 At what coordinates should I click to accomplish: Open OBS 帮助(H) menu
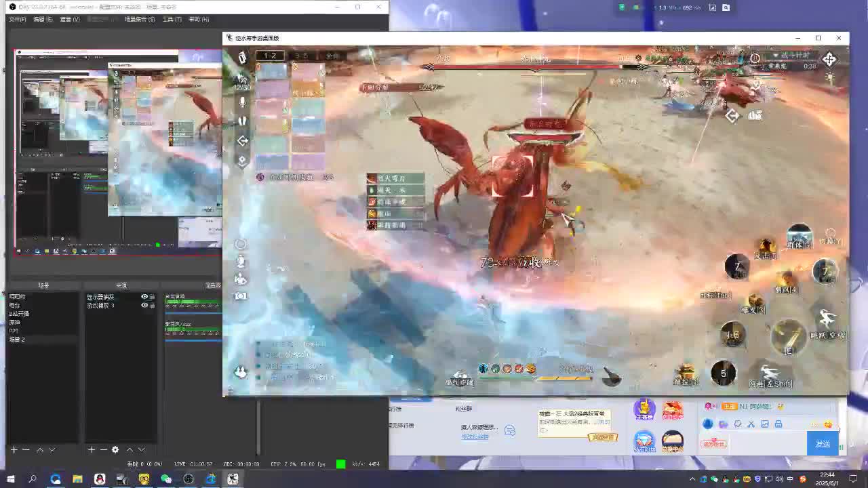click(x=199, y=19)
